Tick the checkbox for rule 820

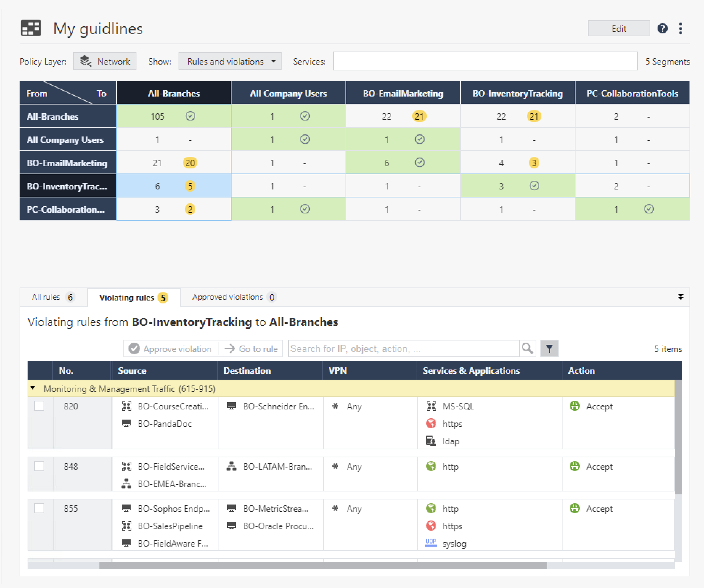coord(39,406)
